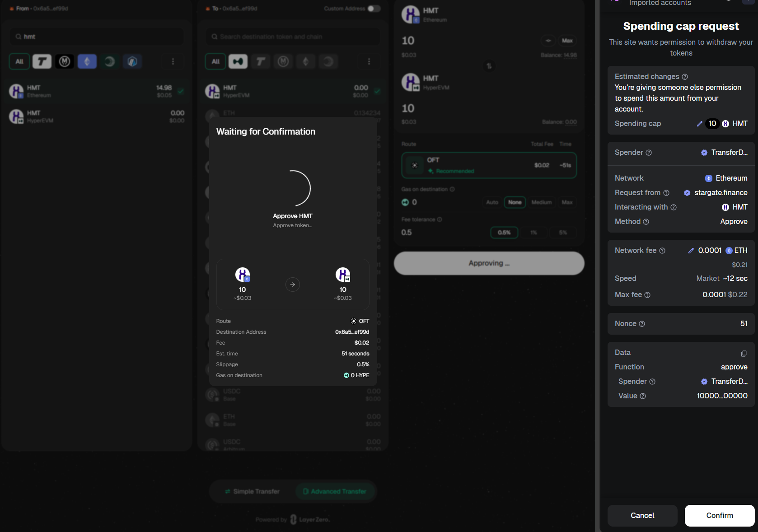The height and width of the screenshot is (532, 758).
Task: Open more chains menu in From panel
Action: pos(173,61)
